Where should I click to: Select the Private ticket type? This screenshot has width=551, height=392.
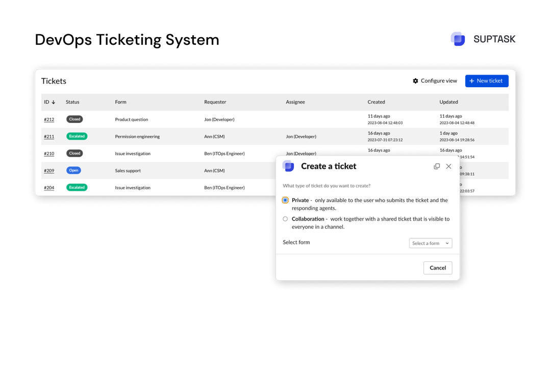[285, 200]
